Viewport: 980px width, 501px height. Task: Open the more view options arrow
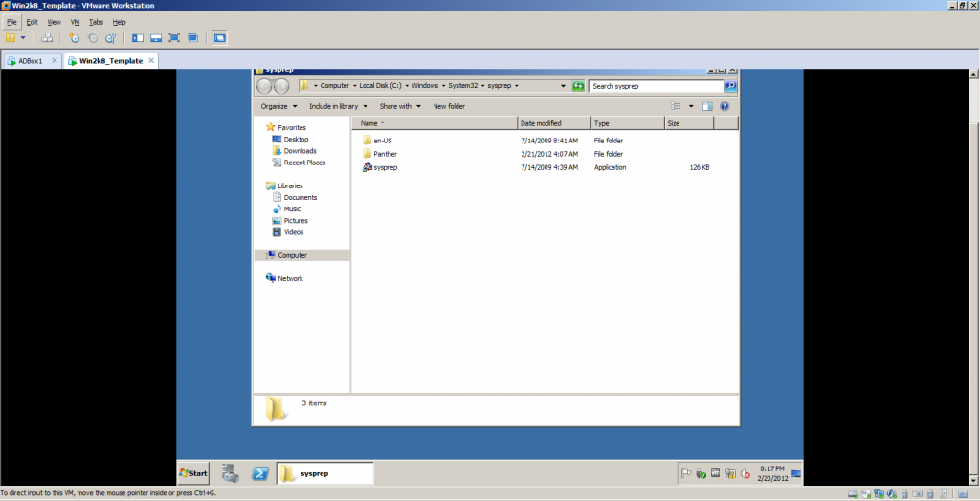[x=691, y=106]
